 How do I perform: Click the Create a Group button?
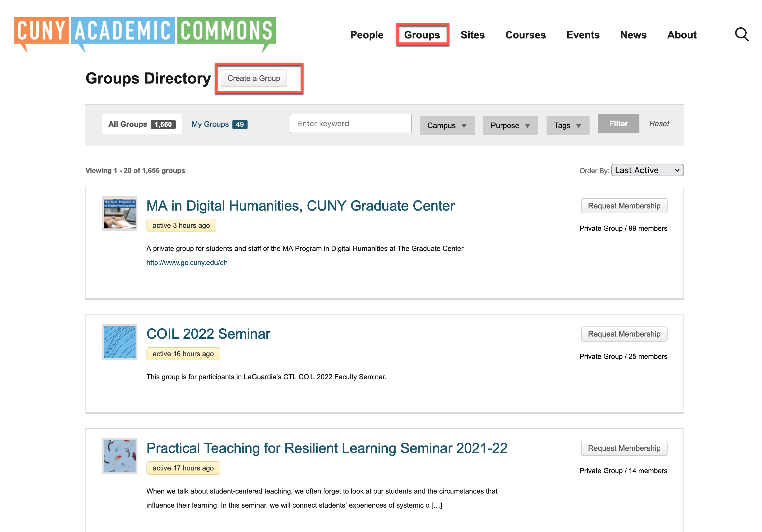pos(254,78)
